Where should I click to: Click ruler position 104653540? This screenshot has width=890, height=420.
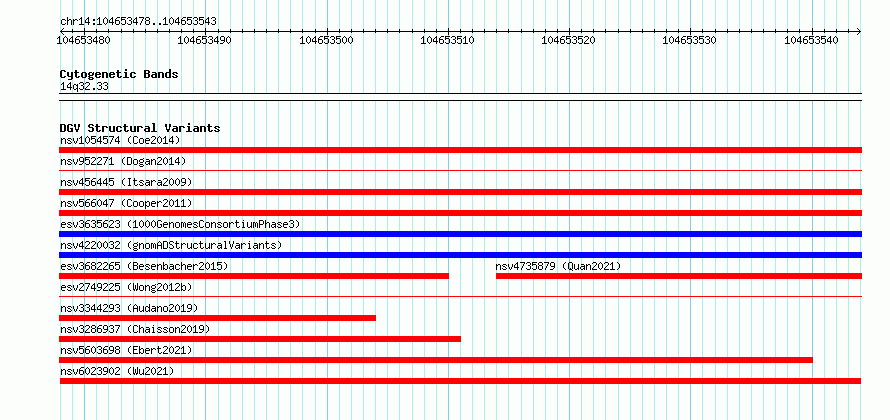811,40
